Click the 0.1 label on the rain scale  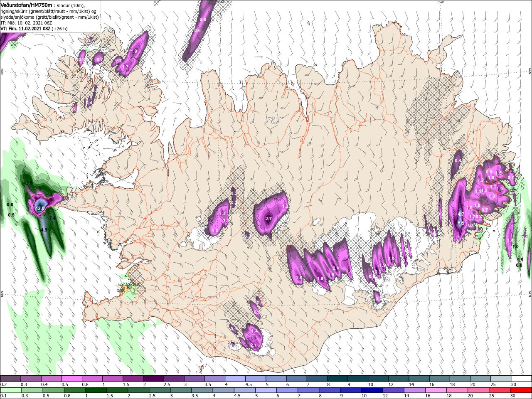pos(3,396)
